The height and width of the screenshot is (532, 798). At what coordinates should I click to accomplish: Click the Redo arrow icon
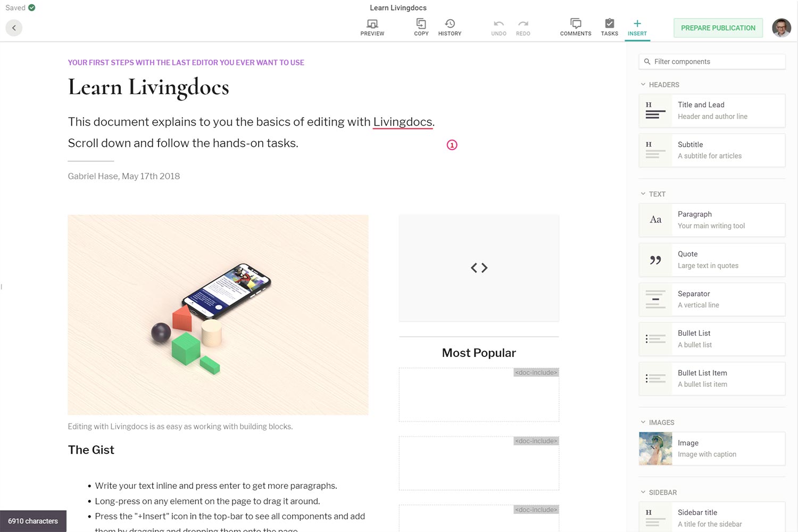[523, 24]
